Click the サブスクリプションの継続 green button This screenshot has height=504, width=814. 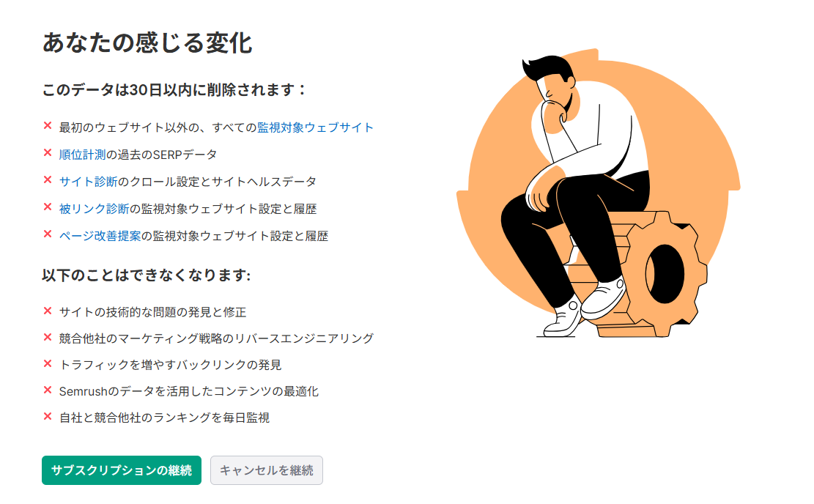coord(122,470)
